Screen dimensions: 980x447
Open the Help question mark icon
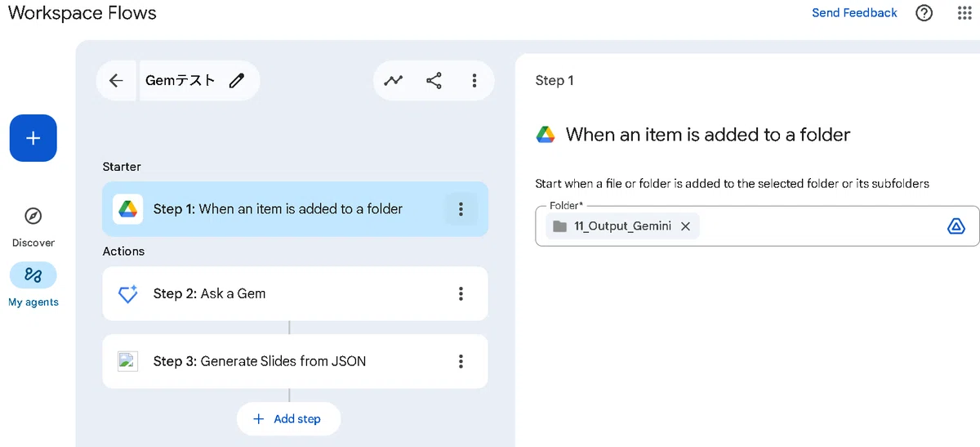(x=924, y=13)
